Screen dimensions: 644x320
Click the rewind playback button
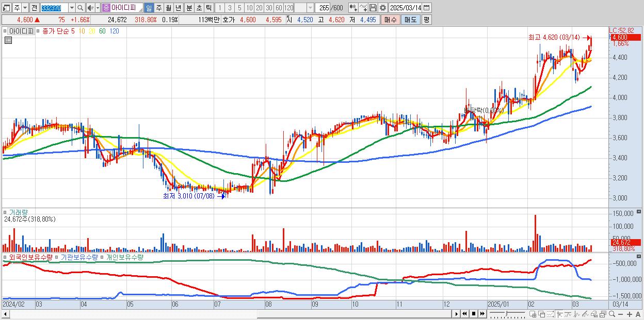464,314
